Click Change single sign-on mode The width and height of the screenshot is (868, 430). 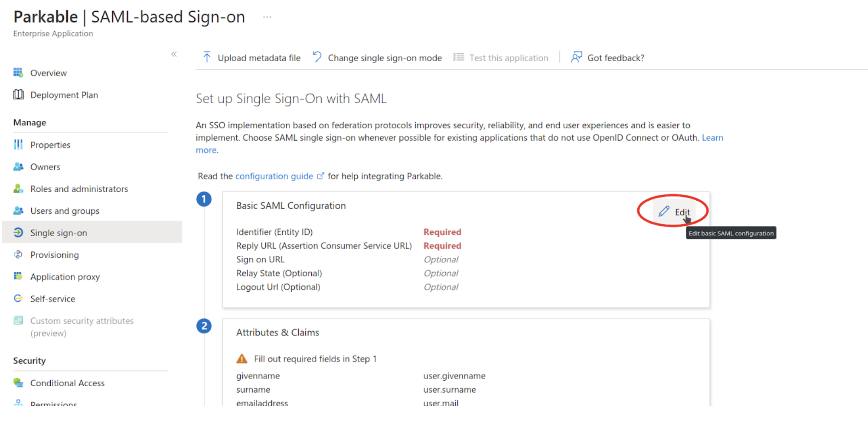(377, 58)
